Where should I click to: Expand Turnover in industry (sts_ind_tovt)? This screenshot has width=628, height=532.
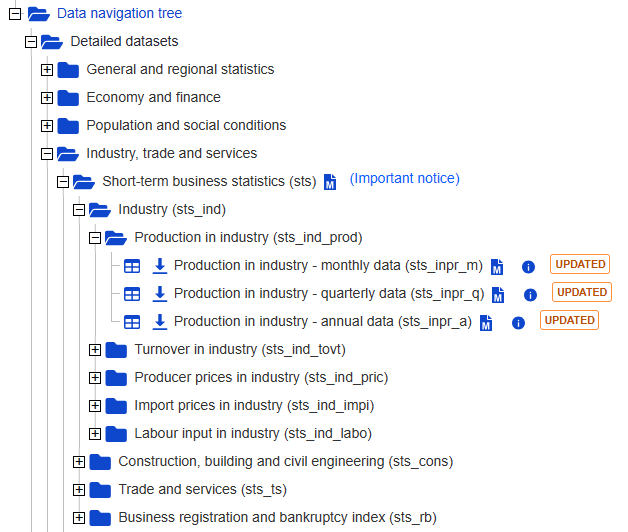(x=95, y=350)
